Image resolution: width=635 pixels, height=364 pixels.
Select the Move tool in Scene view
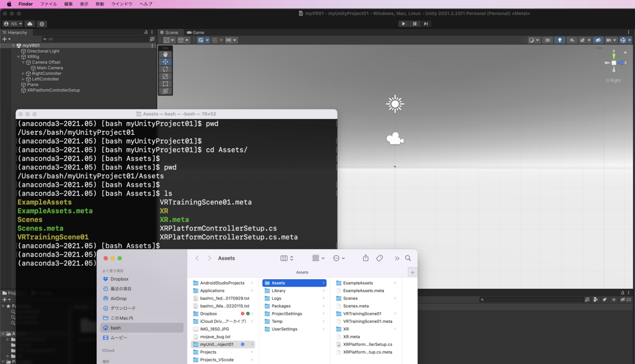(166, 62)
